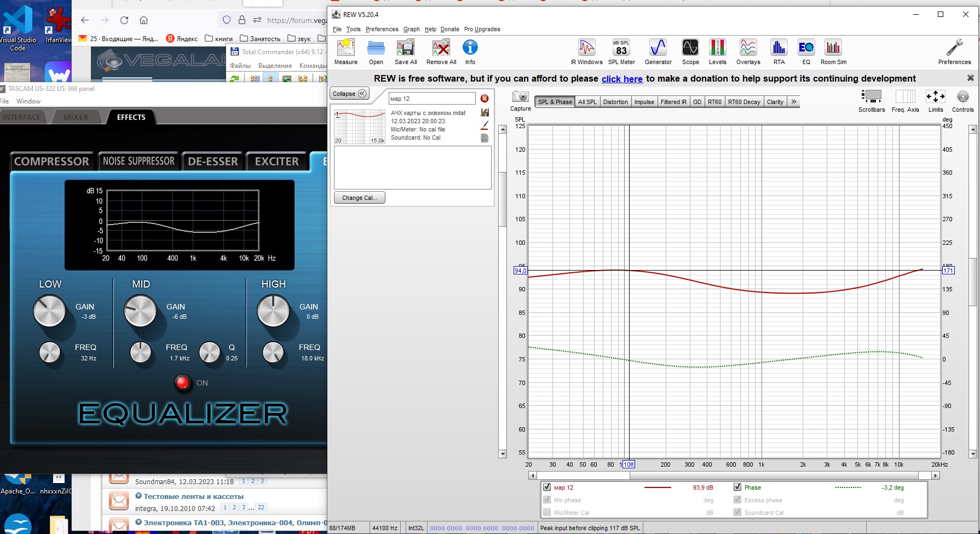Toggle the Soundcard Cal checkbox
The width and height of the screenshot is (980, 534).
click(x=737, y=512)
